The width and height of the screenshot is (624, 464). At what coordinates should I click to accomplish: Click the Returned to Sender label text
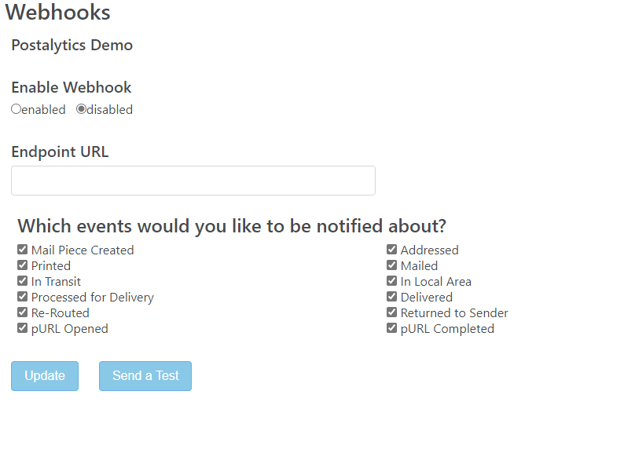click(454, 313)
